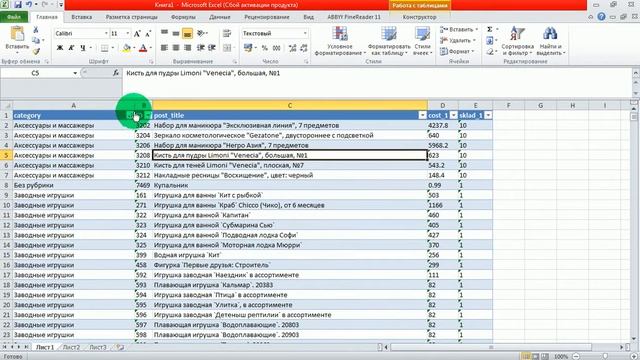Open the Конструктор table tools tab
Image resolution: width=640 pixels, height=360 pixels.
tap(419, 17)
